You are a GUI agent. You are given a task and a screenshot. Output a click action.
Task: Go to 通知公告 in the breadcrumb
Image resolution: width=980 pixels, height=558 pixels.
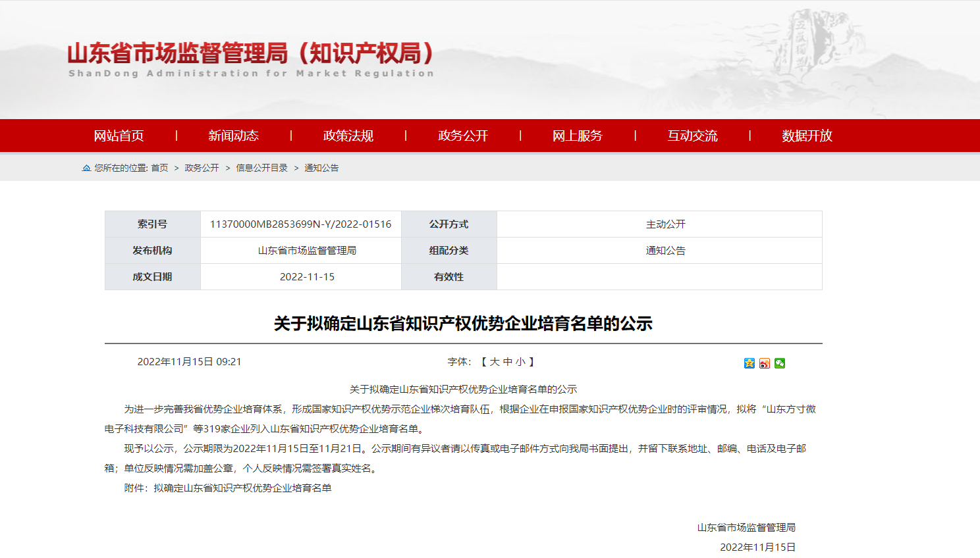click(321, 168)
